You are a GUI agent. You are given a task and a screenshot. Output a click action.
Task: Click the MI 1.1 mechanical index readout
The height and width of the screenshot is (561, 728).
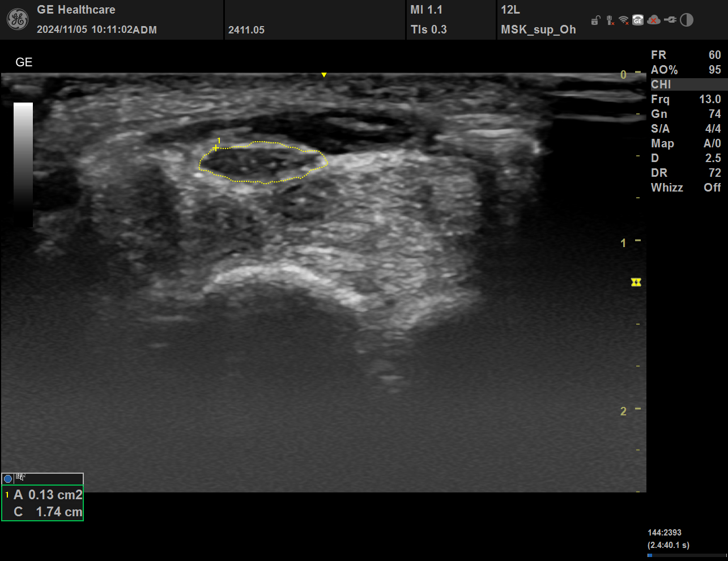pos(426,10)
